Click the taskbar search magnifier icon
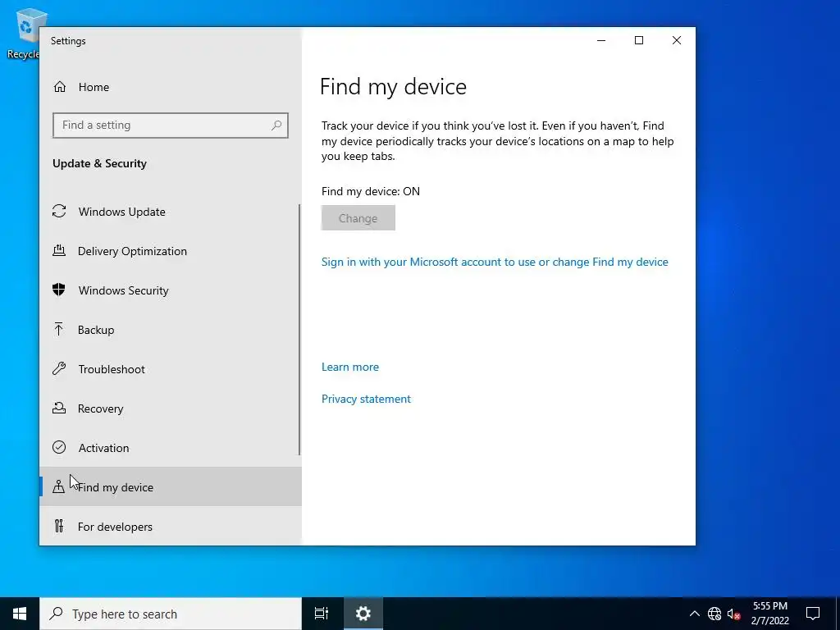The width and height of the screenshot is (840, 630). tap(56, 614)
